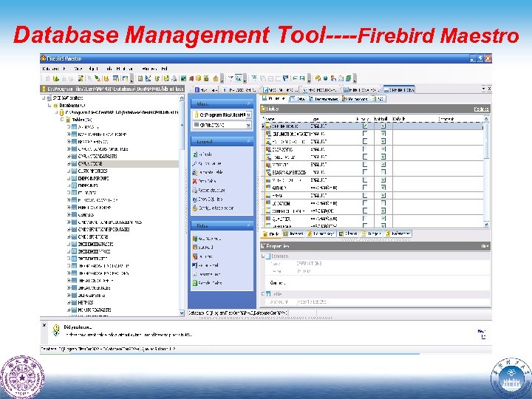Open the Help menu
The image size is (532, 399).
pyautogui.click(x=165, y=69)
